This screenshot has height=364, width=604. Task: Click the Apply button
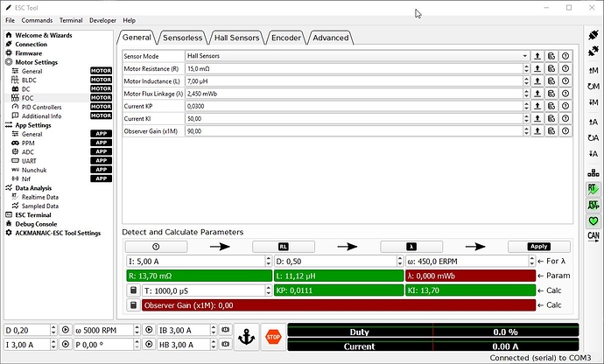pyautogui.click(x=539, y=247)
